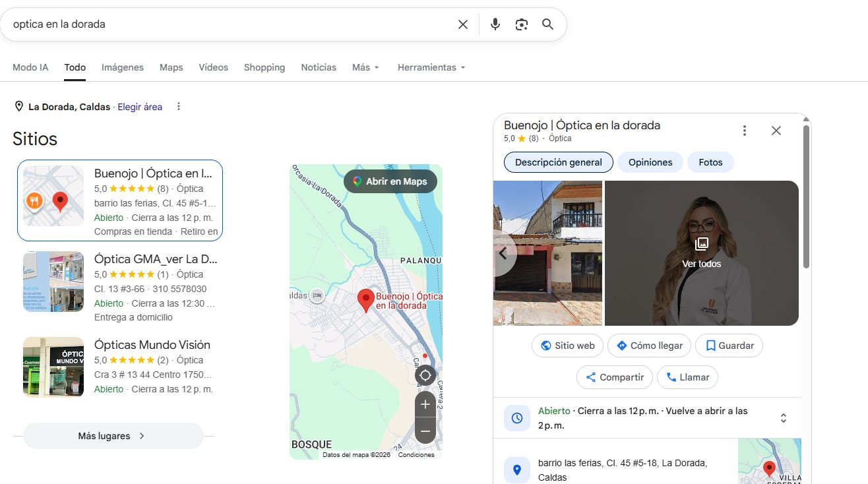Screen dimensions: 868x484
Task: Open Condiciones link on the map
Action: coord(416,455)
